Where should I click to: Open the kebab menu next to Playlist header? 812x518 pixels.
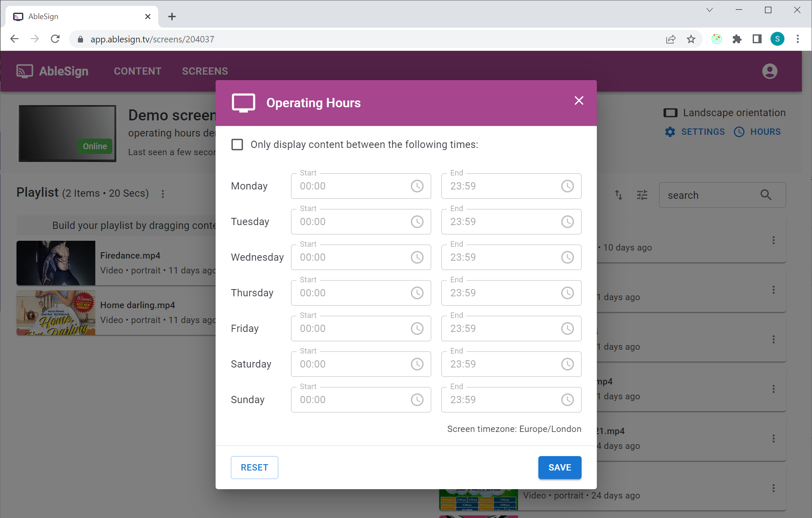pos(163,194)
